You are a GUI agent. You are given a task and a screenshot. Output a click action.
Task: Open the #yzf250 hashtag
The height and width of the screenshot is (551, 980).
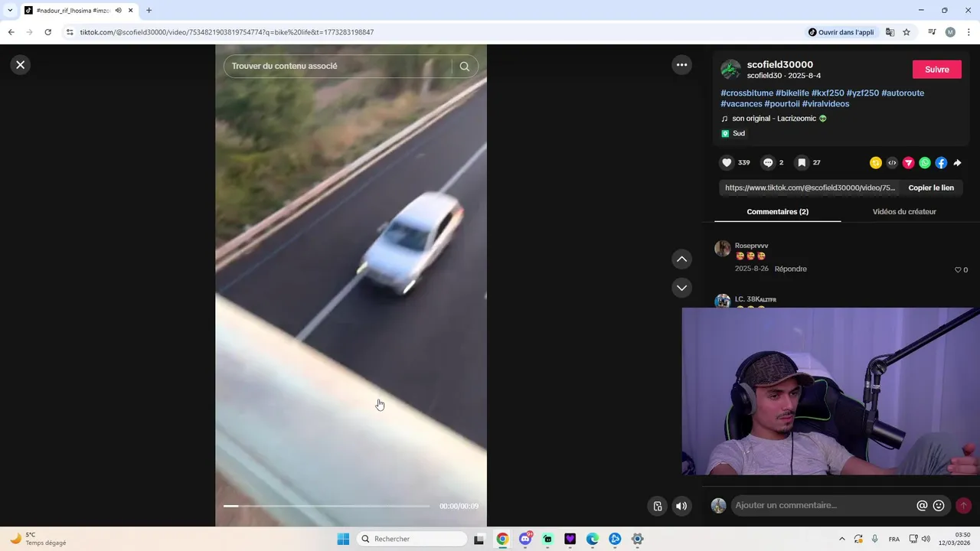pos(862,93)
